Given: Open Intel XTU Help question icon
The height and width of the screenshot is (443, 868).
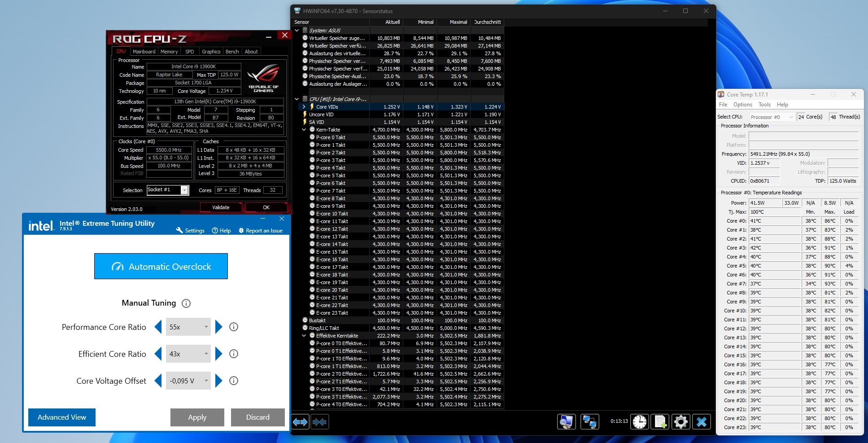Looking at the screenshot, I should (221, 231).
